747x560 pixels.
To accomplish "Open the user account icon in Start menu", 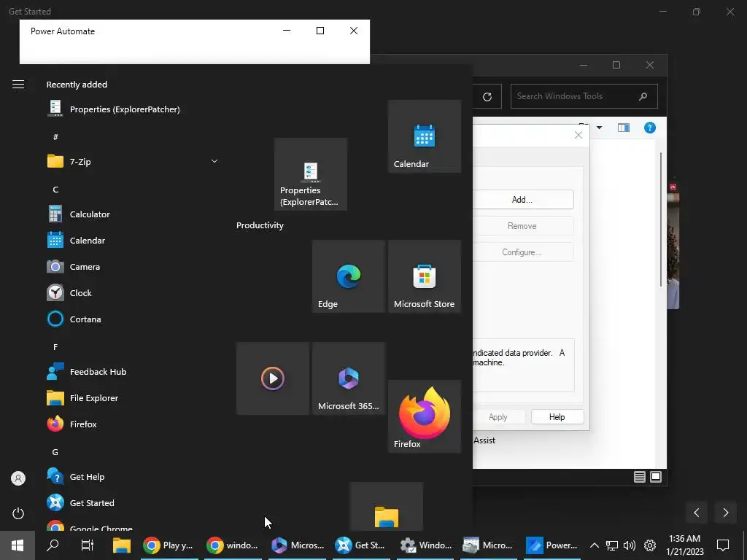I will [18, 478].
